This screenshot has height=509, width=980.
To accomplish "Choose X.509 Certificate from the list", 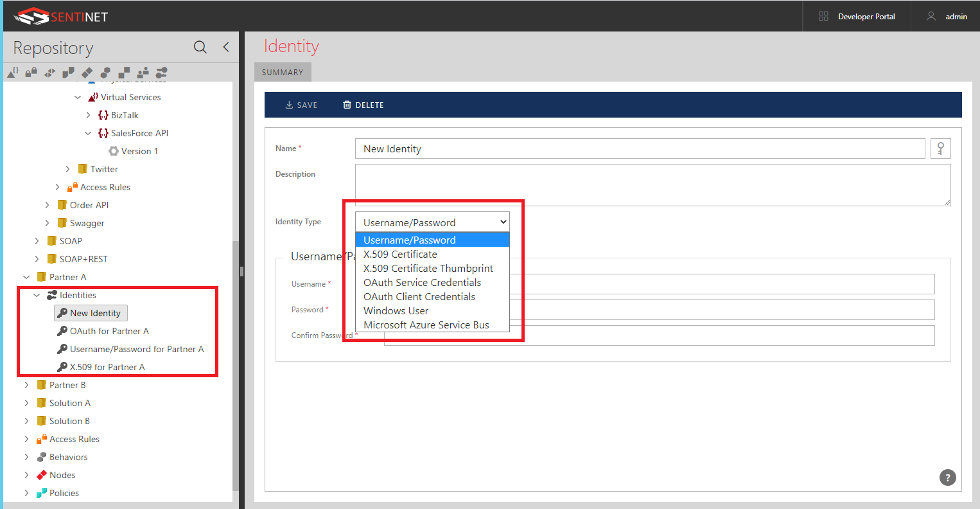I will [400, 254].
